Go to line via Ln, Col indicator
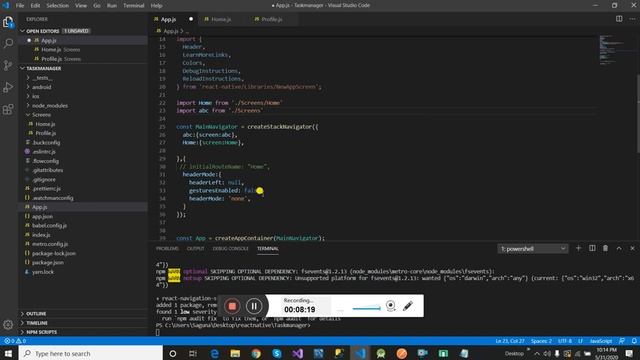This screenshot has height=360, width=640. pos(510,341)
